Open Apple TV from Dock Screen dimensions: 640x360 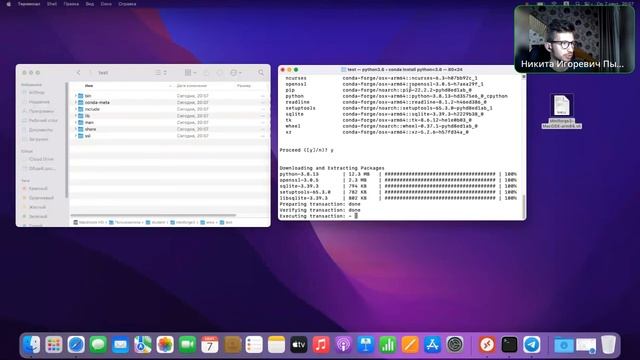[298, 345]
